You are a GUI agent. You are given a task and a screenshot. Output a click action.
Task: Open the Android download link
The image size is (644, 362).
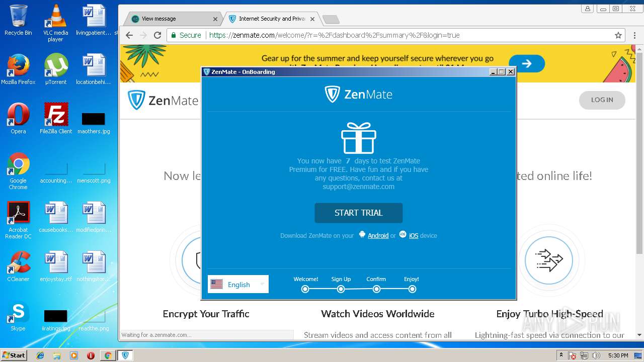click(378, 235)
